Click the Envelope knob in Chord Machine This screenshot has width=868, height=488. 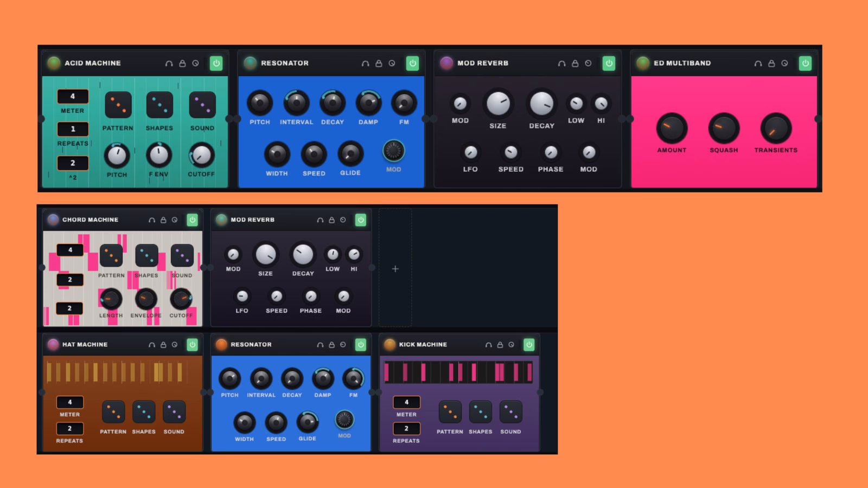pos(146,299)
